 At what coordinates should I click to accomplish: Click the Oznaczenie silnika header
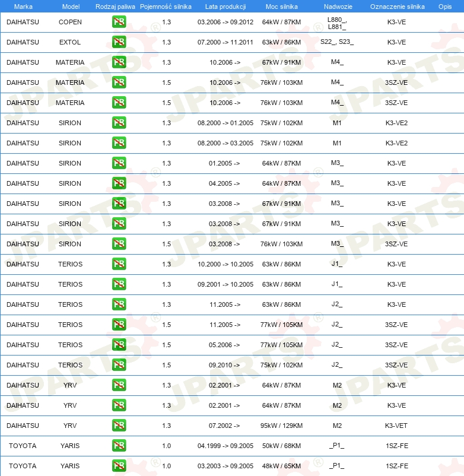[397, 7]
